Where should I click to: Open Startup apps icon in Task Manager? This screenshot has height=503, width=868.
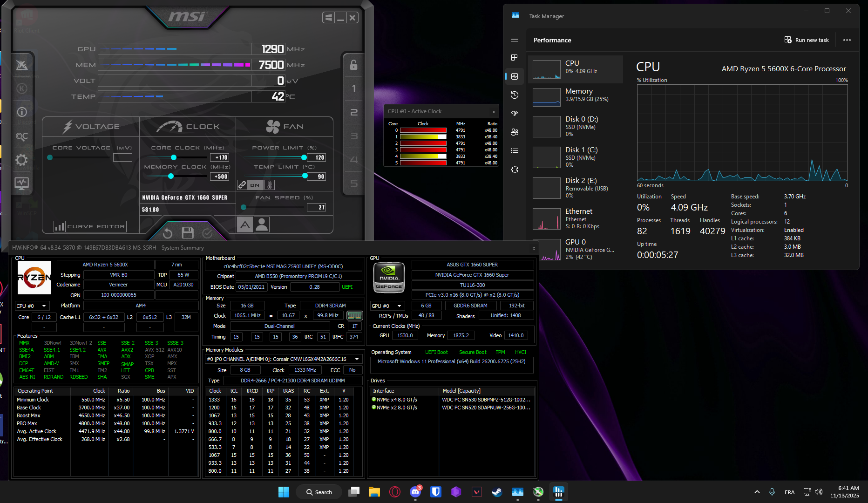coord(515,114)
